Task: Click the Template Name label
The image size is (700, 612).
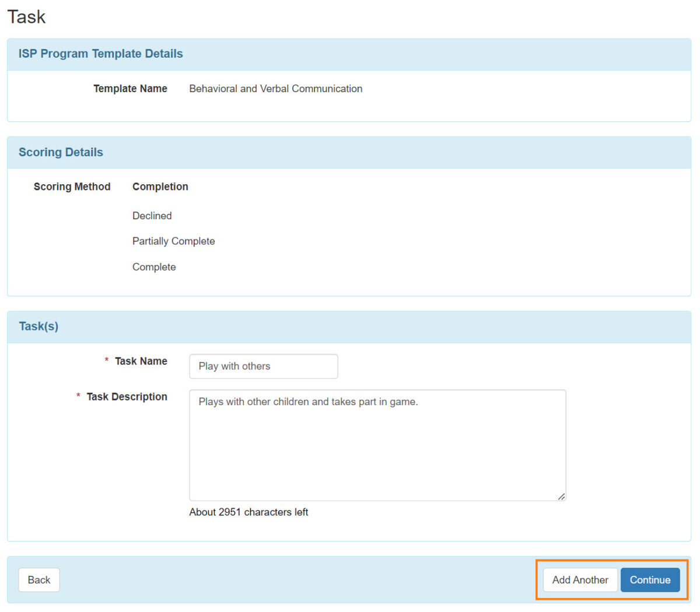Action: tap(130, 89)
